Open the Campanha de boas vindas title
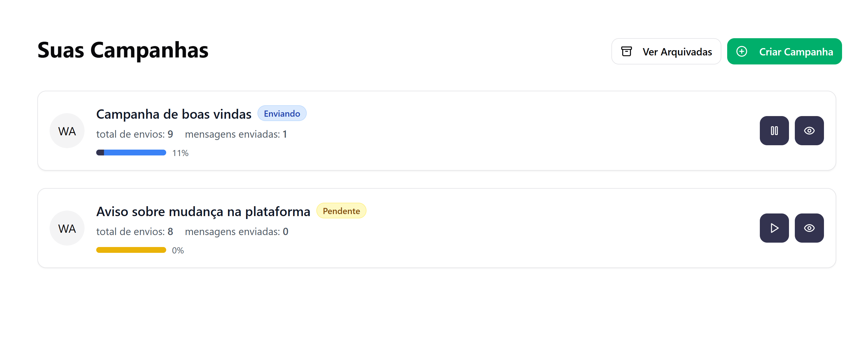This screenshot has width=868, height=345. (x=173, y=114)
